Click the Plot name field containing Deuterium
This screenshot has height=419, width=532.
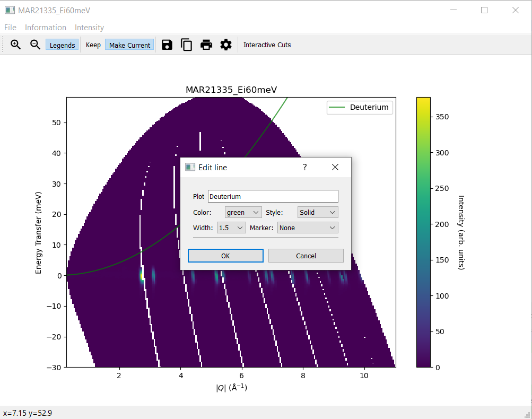click(x=273, y=196)
